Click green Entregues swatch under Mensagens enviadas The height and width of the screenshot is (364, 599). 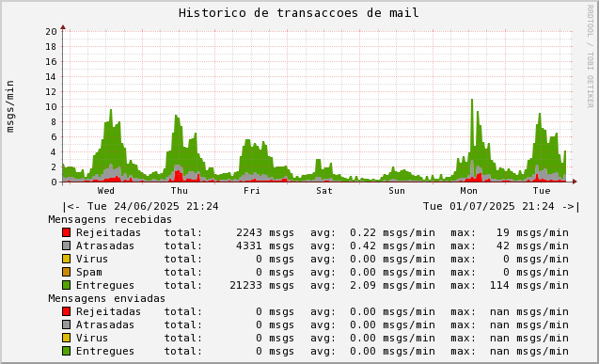[x=67, y=351]
